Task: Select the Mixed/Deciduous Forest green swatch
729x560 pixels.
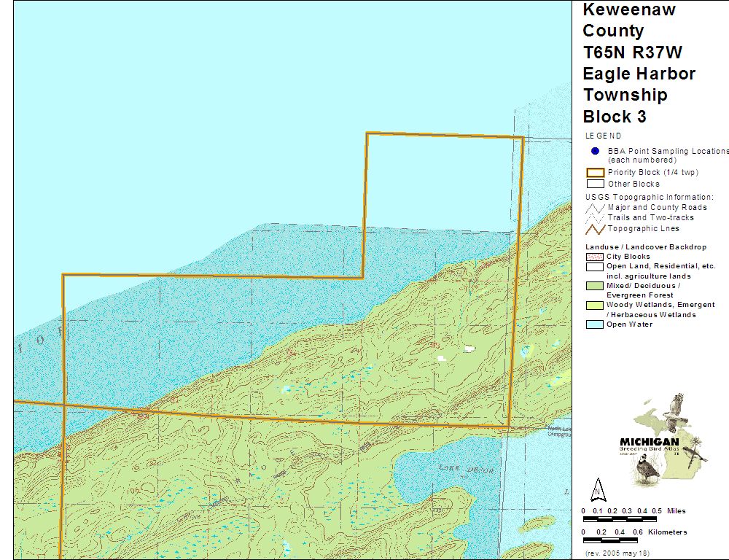Action: tap(595, 286)
